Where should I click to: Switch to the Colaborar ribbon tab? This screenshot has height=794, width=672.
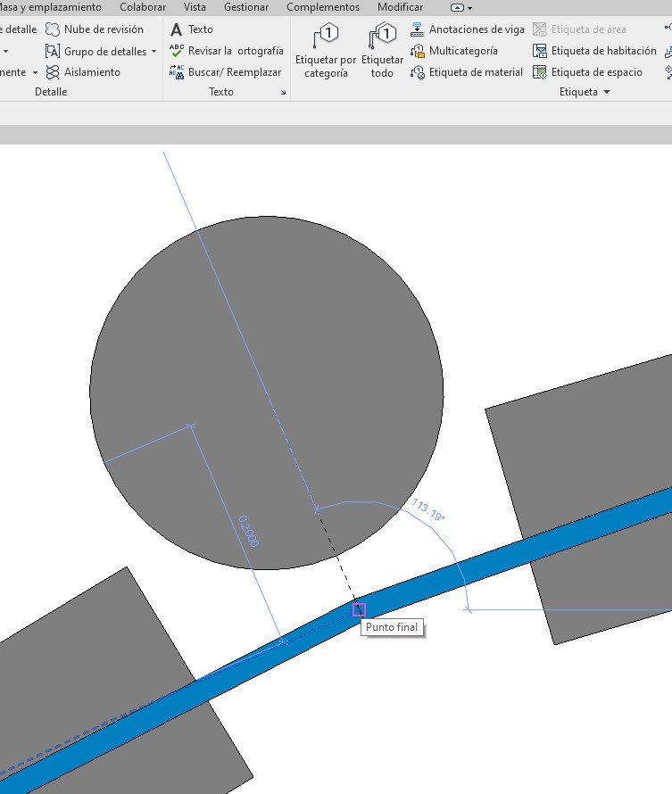[143, 7]
